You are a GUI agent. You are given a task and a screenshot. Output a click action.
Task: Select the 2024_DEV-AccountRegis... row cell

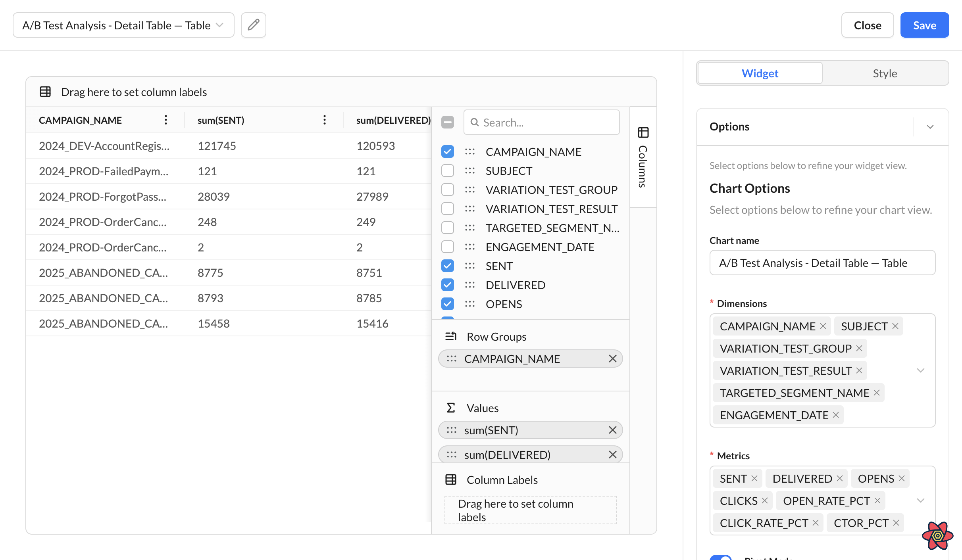(104, 146)
